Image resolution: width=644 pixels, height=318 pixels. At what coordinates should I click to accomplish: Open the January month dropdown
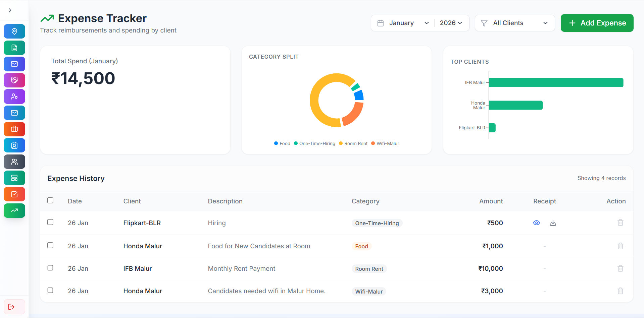pyautogui.click(x=403, y=23)
